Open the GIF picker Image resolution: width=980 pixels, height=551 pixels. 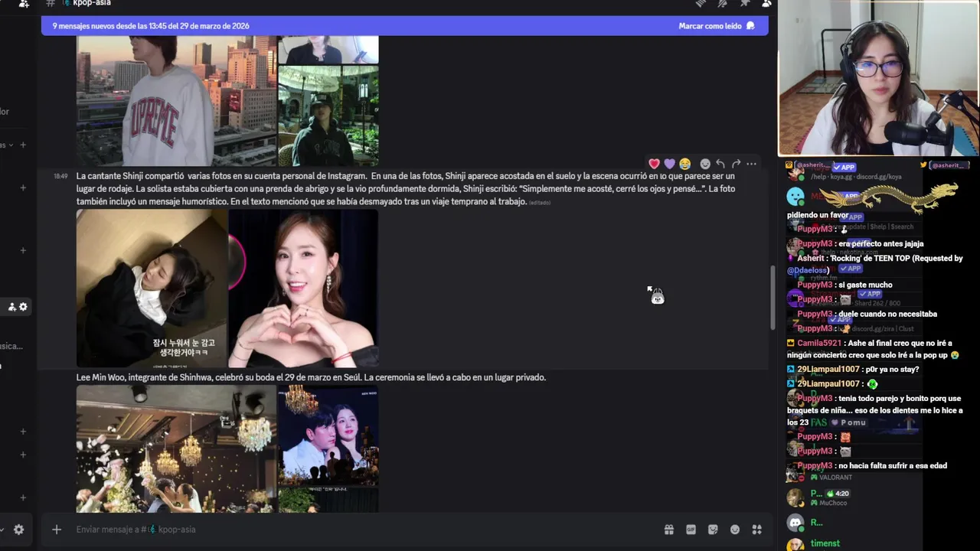[691, 530]
